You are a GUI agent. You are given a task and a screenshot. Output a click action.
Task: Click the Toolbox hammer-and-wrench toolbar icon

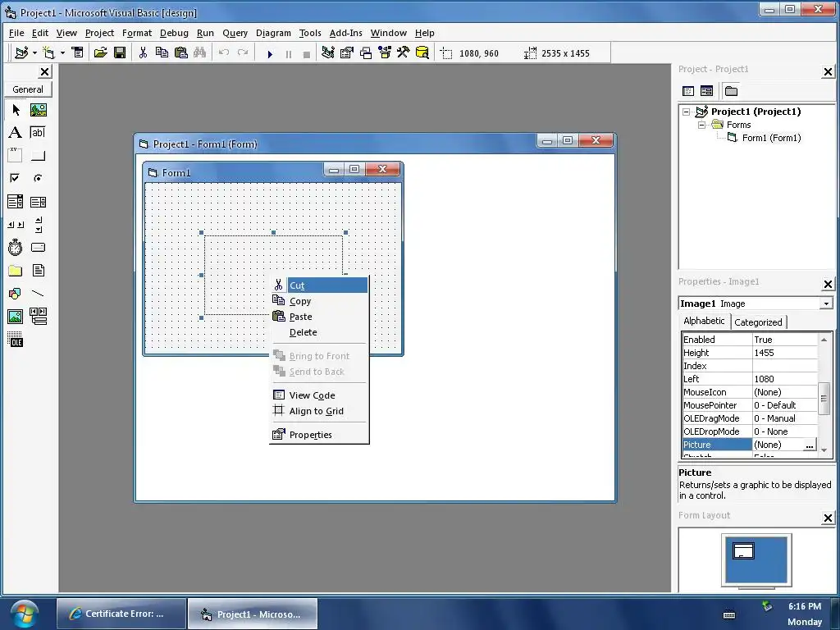pyautogui.click(x=404, y=52)
